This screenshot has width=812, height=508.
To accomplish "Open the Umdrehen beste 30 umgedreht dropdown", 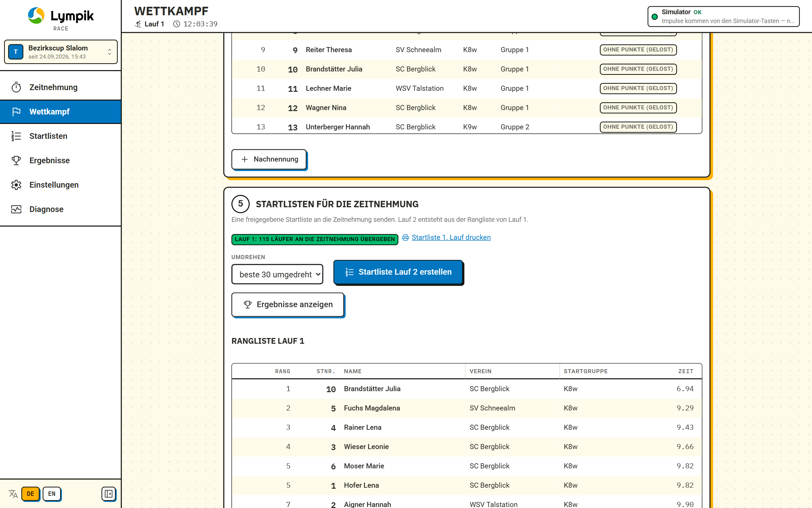I will coord(277,274).
